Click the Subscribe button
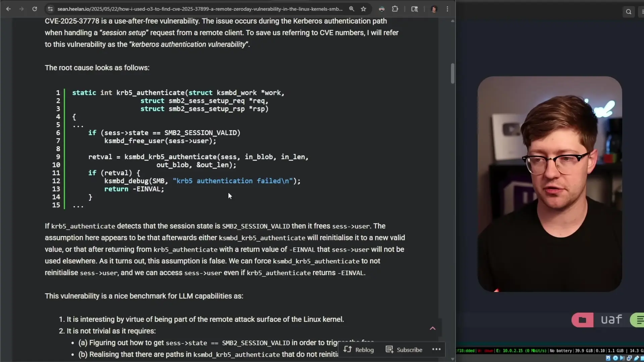644x362 pixels. (404, 350)
